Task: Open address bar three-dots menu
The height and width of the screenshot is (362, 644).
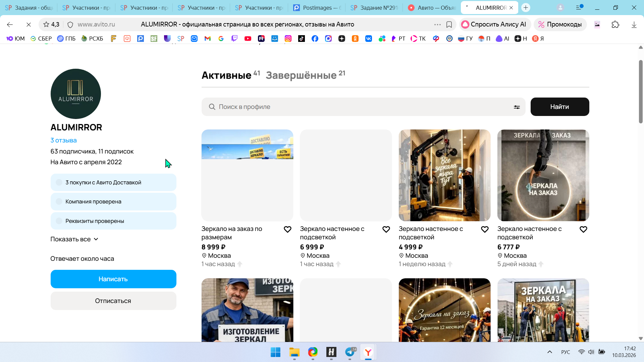Action: coord(437,24)
